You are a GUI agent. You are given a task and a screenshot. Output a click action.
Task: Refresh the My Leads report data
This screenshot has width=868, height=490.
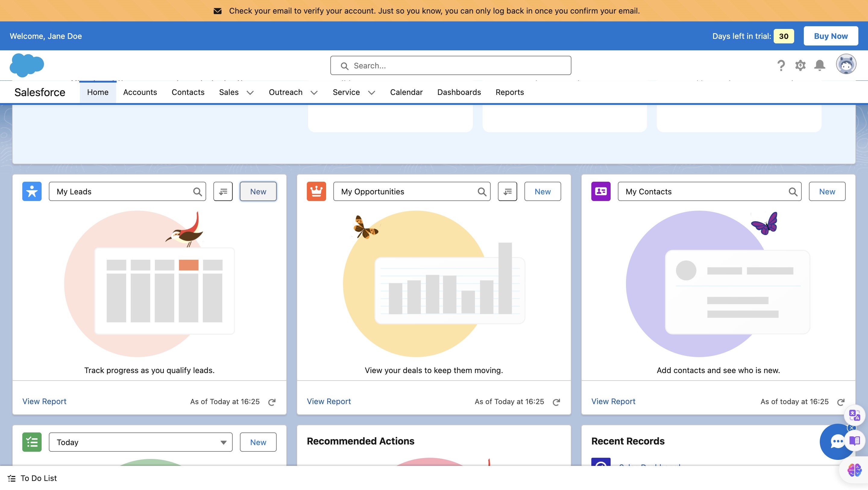pos(272,402)
